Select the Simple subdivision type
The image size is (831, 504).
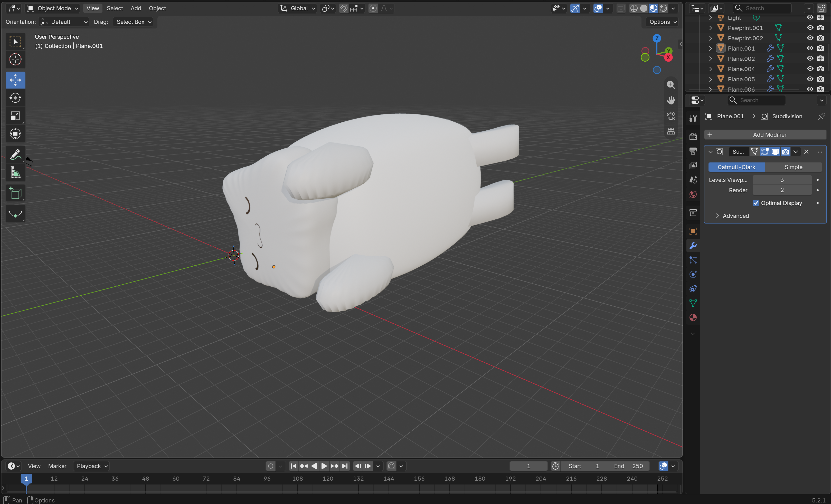[793, 167]
